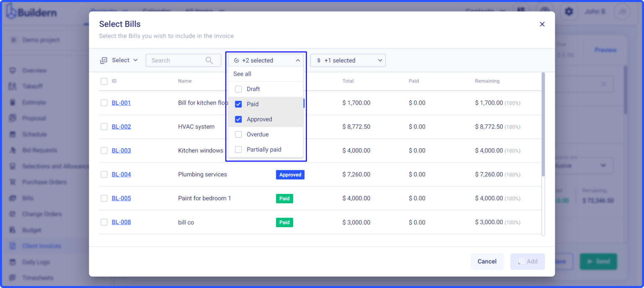Open the '$ +1 selected' dropdown
The image size is (644, 288).
coord(348,60)
